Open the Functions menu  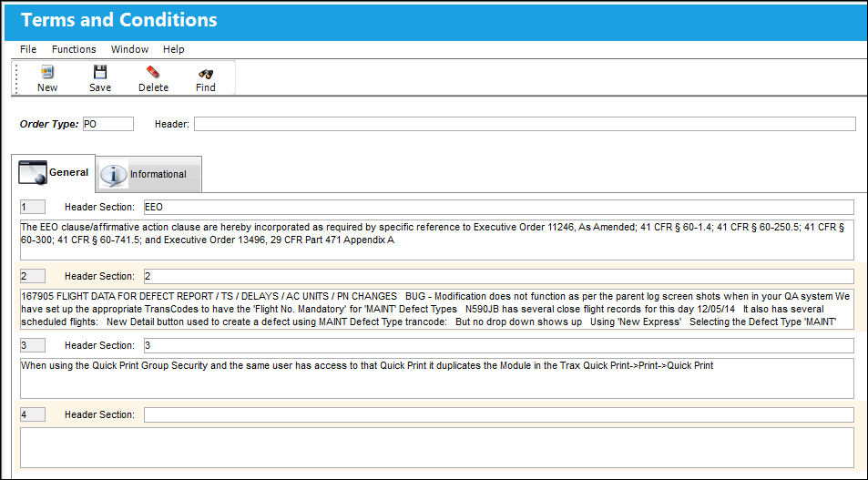click(x=74, y=49)
